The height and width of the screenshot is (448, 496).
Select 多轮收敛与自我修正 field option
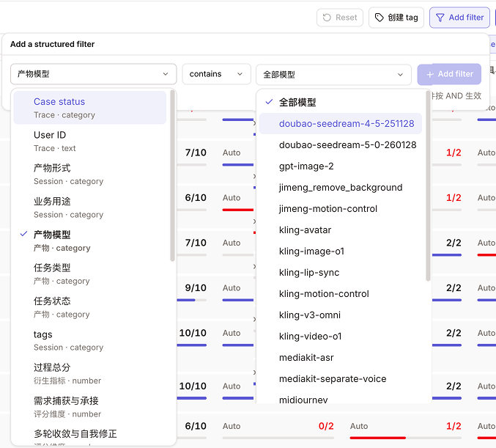click(90, 436)
